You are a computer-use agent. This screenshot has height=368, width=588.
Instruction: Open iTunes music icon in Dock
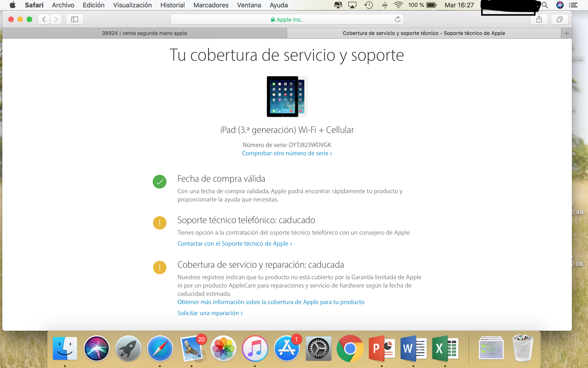(x=255, y=348)
